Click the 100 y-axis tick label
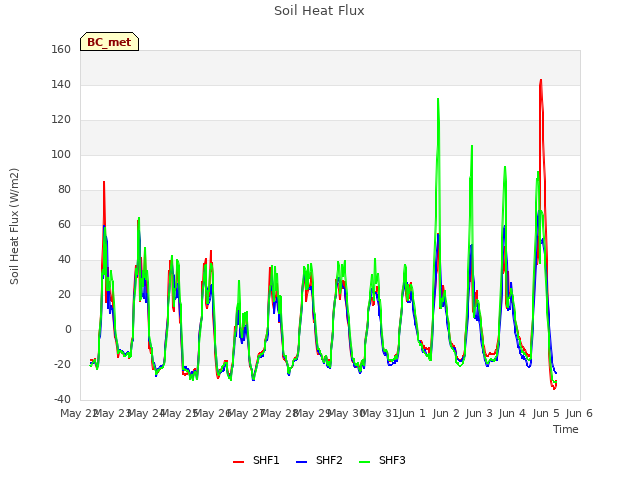This screenshot has width=640, height=480. click(61, 155)
